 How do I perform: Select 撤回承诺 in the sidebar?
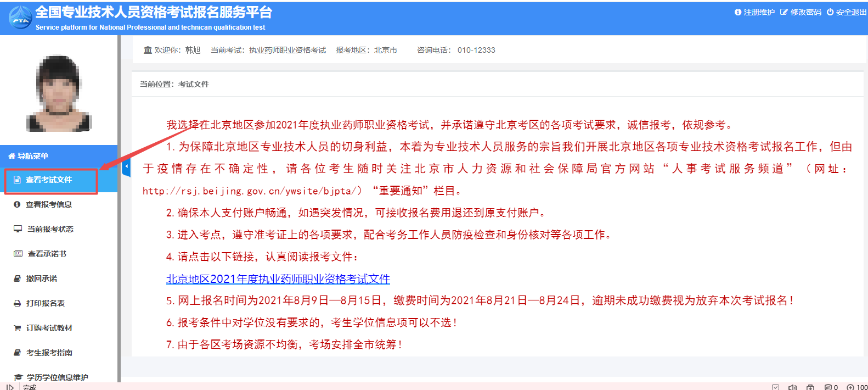click(x=42, y=278)
